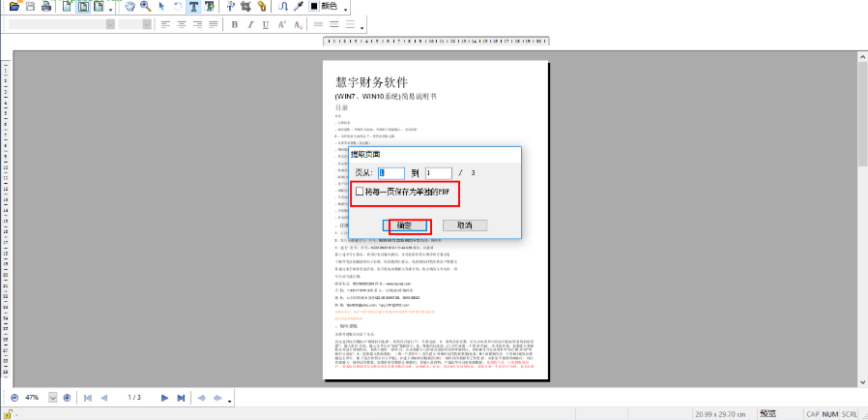Click the Undo rotate arrow icon
868x420 pixels.
pyautogui.click(x=178, y=7)
